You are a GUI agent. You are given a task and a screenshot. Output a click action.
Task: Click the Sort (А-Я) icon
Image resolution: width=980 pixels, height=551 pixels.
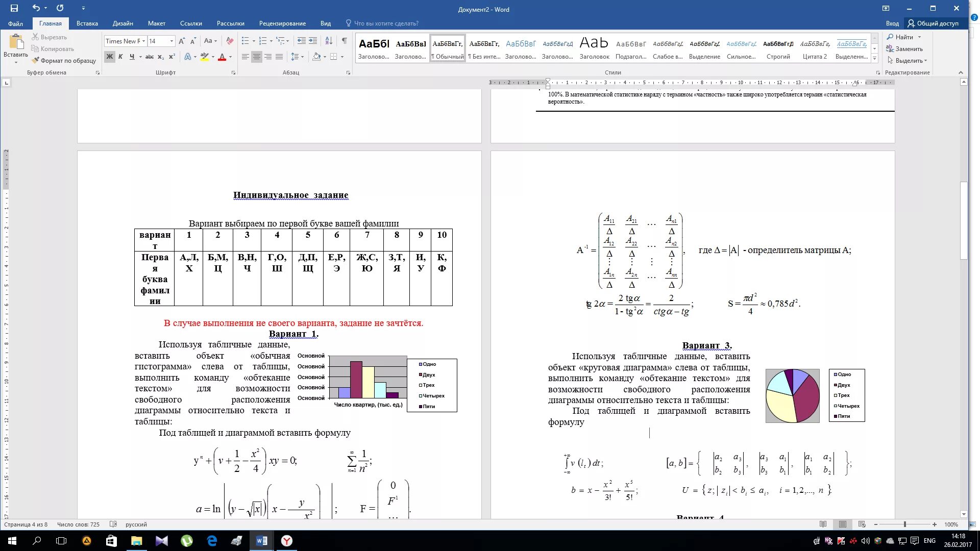(329, 41)
